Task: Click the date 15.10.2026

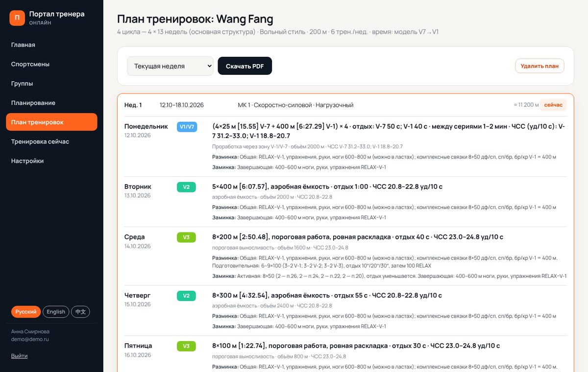Action: coord(138,304)
